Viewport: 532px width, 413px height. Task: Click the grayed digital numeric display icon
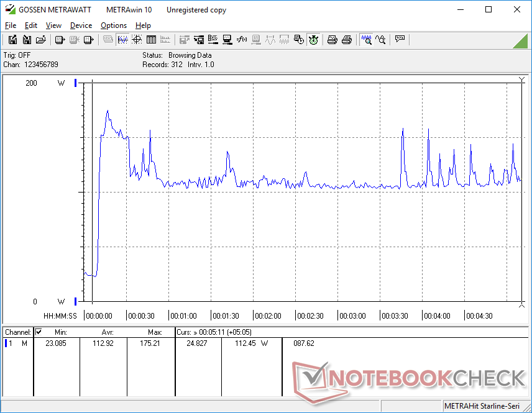tap(108, 40)
